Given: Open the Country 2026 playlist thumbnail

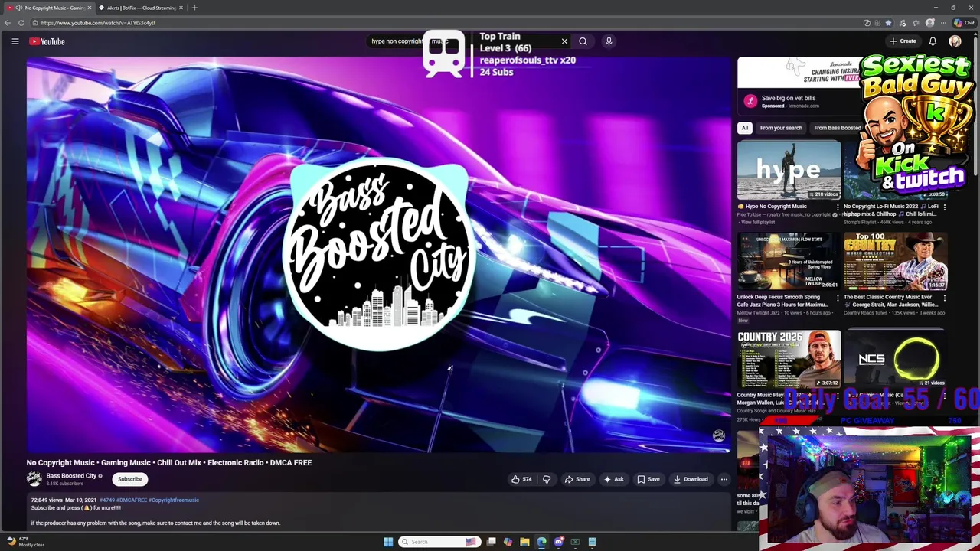Looking at the screenshot, I should (x=789, y=359).
